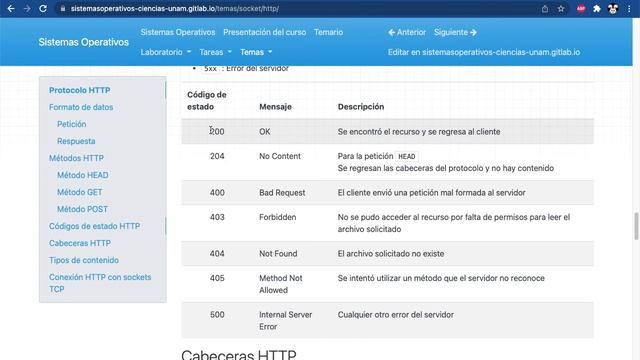Click the Descripción column header
Screen dimensions: 640x360
tap(361, 107)
